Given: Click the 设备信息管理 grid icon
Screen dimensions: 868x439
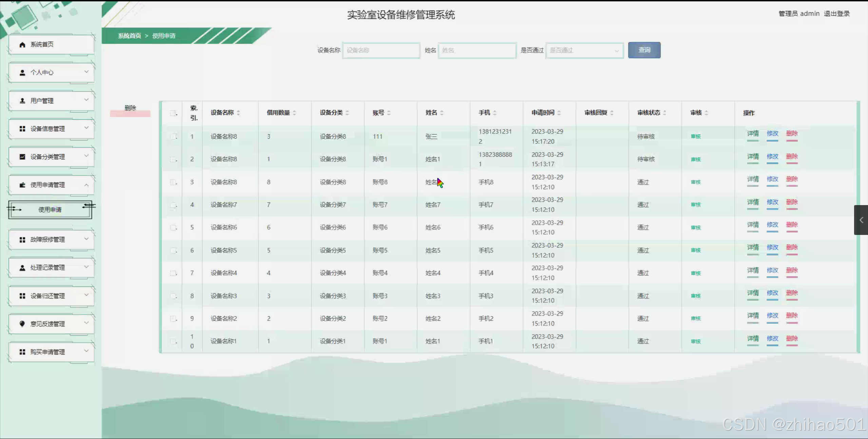Looking at the screenshot, I should click(22, 128).
